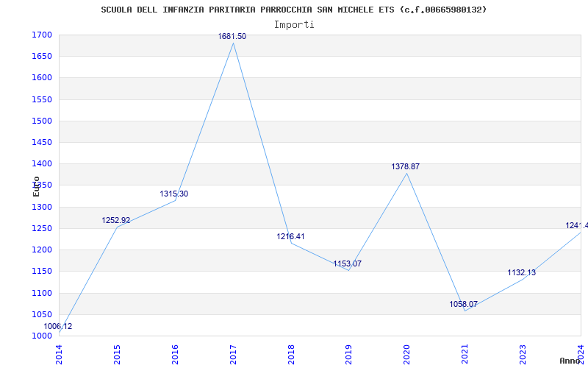Click y-axis tick label 1600

pos(42,78)
